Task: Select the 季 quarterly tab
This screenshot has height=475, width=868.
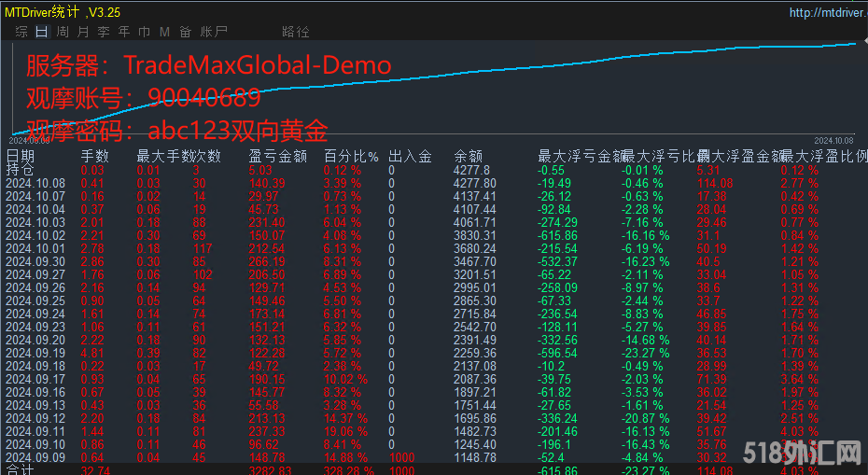Action: point(104,32)
